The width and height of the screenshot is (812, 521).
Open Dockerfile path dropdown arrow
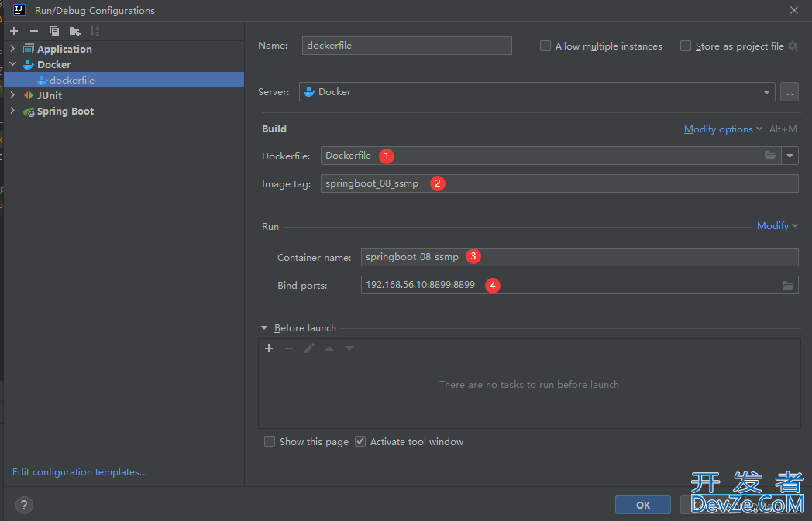[790, 155]
